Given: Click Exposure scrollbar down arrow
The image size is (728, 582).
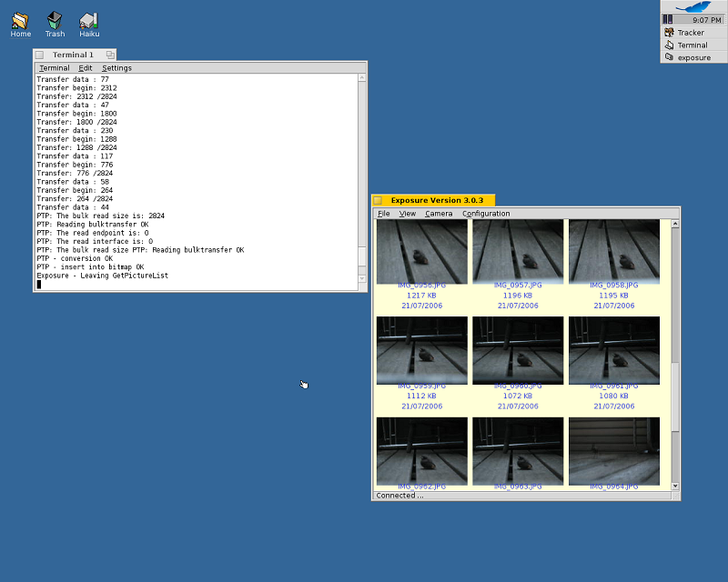Looking at the screenshot, I should tap(675, 487).
